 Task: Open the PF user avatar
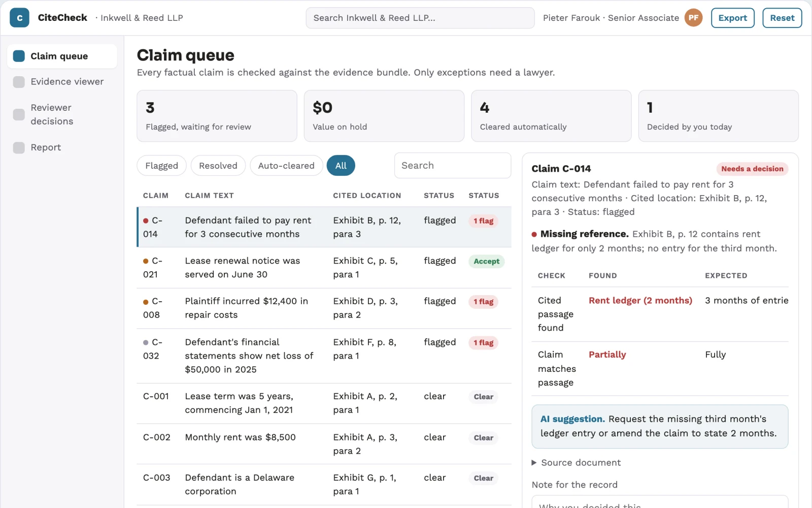click(693, 18)
